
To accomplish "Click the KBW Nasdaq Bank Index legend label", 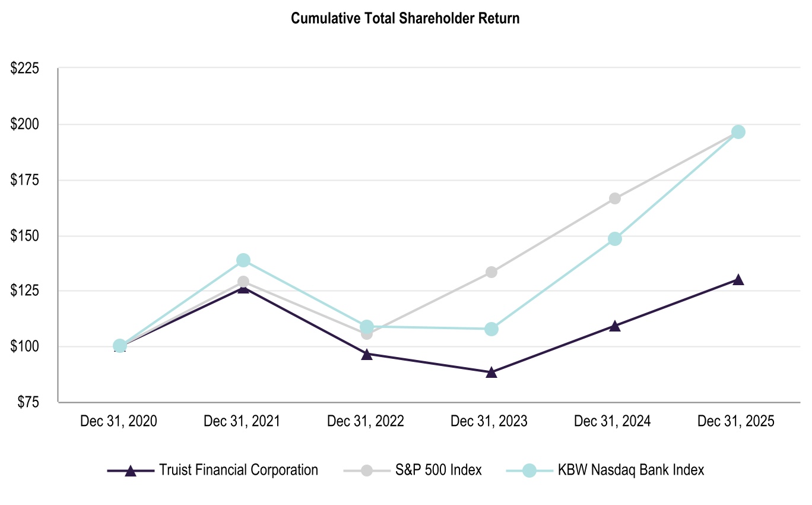I will tap(631, 470).
